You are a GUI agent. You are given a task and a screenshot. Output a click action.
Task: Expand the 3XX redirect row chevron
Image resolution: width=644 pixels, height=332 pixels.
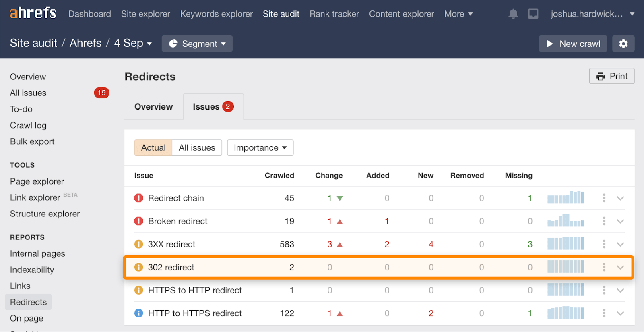click(620, 244)
